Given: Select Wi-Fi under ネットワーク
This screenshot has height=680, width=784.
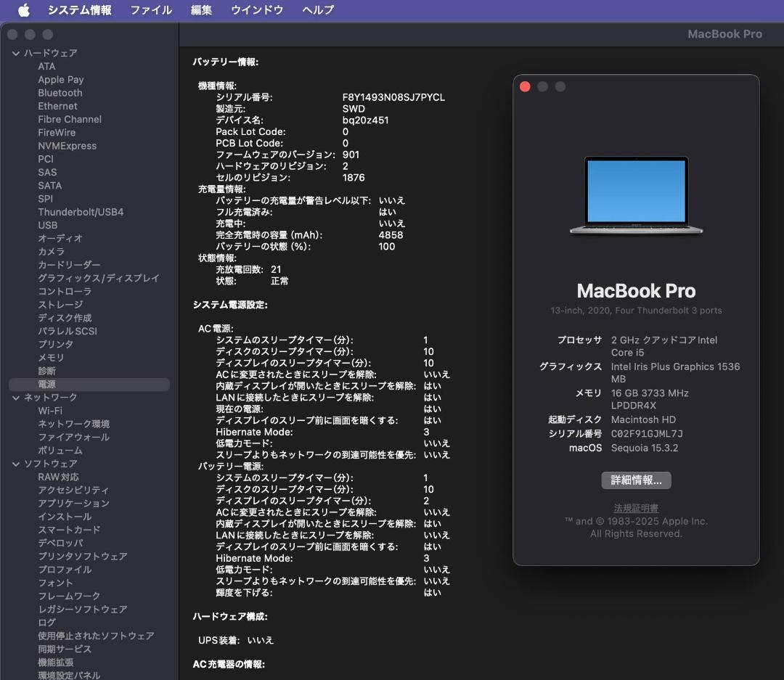Looking at the screenshot, I should pos(50,411).
